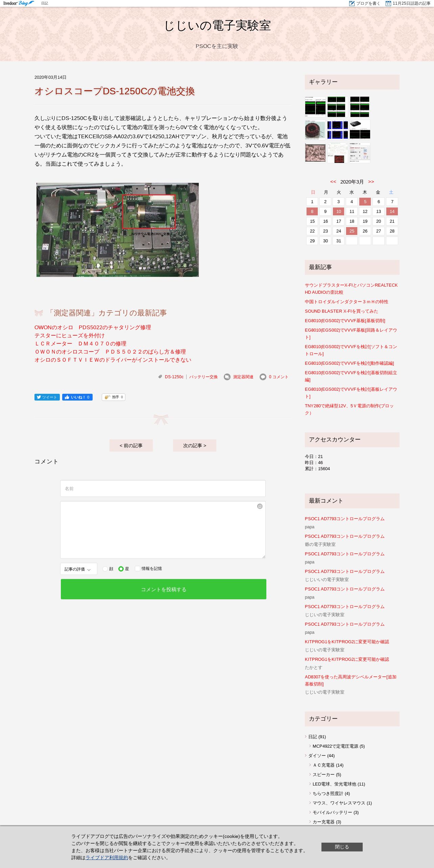Click the < 前の記事 button
Image resolution: width=434 pixels, height=868 pixels.
coord(131,445)
